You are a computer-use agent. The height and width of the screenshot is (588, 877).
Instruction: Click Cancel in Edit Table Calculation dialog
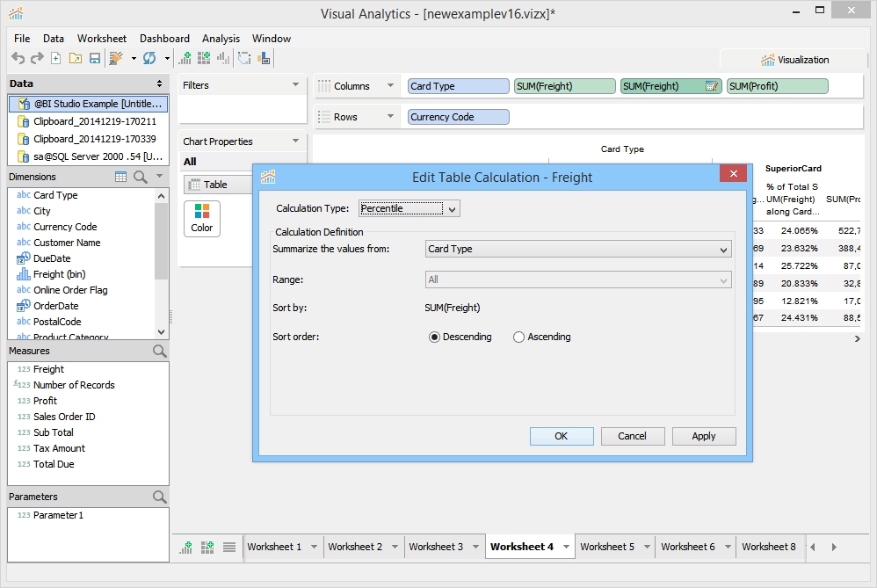click(633, 436)
